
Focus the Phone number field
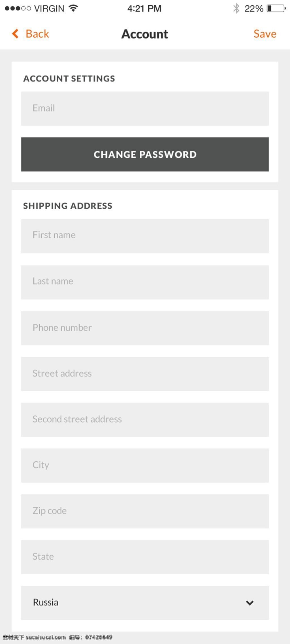point(145,328)
